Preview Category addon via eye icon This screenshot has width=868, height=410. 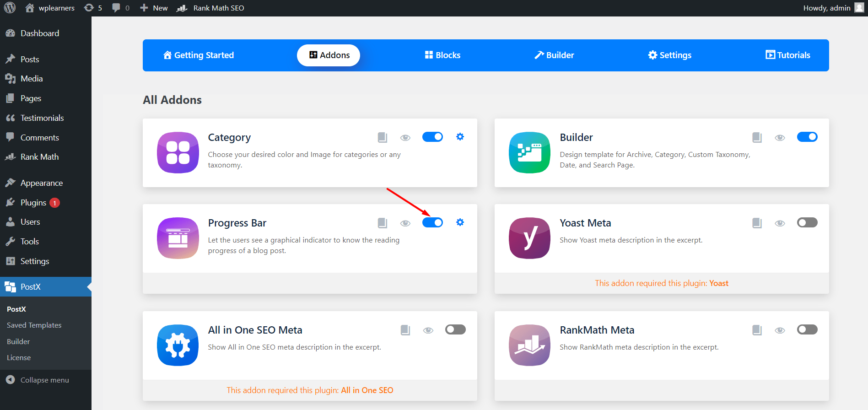405,137
